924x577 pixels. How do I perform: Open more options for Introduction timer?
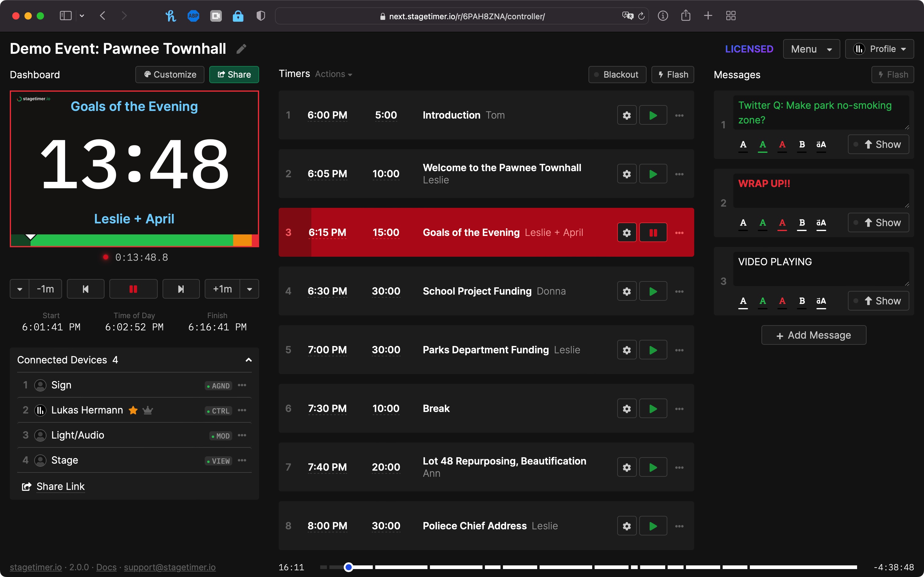679,115
